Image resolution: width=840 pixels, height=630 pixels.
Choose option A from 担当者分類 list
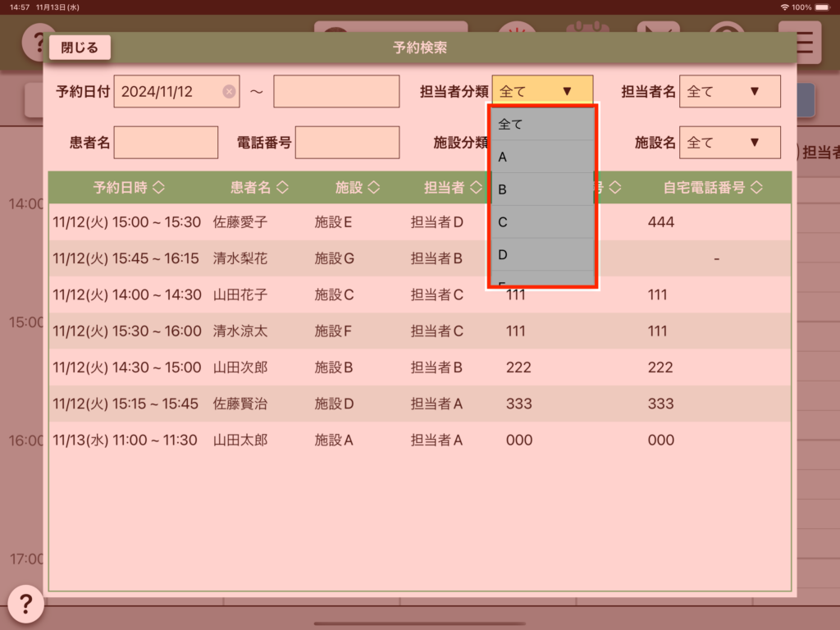(x=541, y=157)
